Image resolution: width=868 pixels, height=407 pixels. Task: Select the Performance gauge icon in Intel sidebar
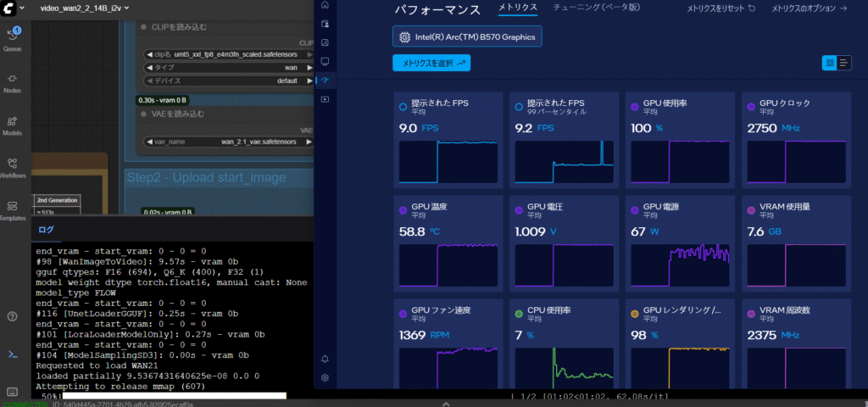325,81
